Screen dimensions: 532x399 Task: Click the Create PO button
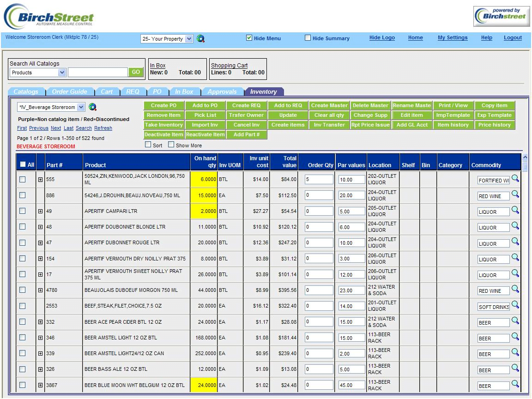164,105
